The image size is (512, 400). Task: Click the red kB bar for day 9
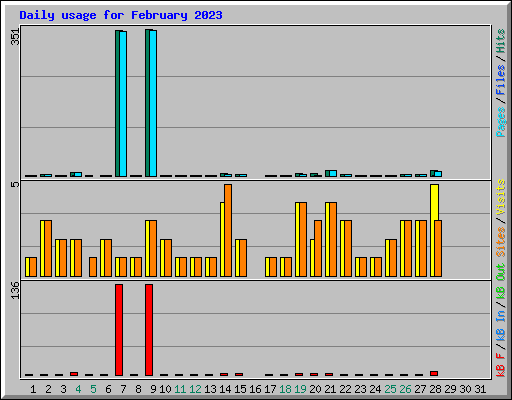pyautogui.click(x=149, y=330)
